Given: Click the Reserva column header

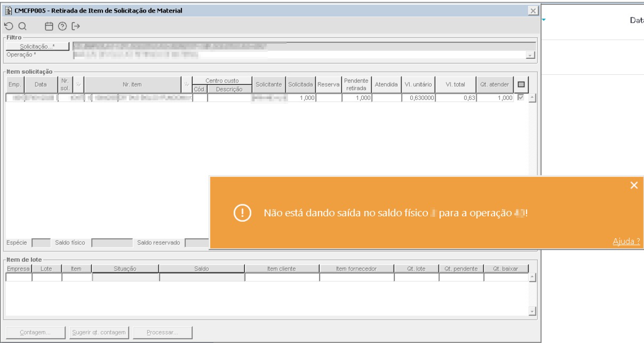Looking at the screenshot, I should pyautogui.click(x=328, y=84).
